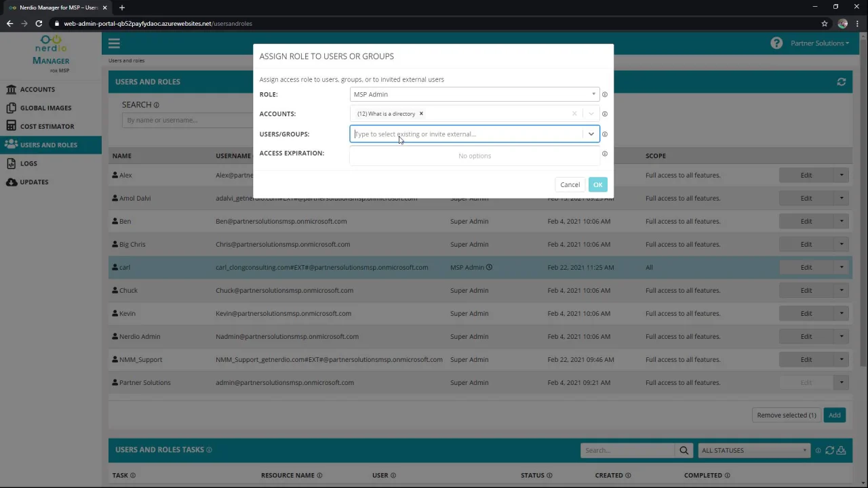Click the tasks Search field
This screenshot has width=868, height=488.
click(628, 450)
